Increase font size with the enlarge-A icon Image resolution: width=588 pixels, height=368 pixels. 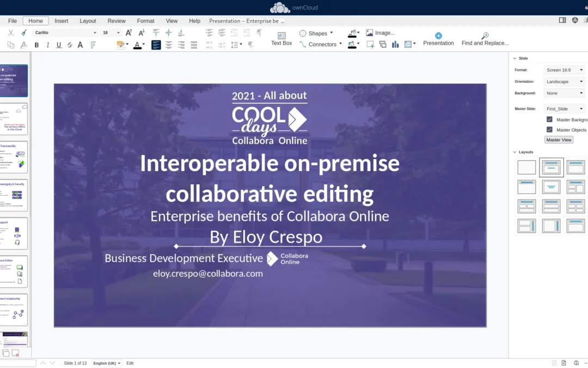click(128, 33)
